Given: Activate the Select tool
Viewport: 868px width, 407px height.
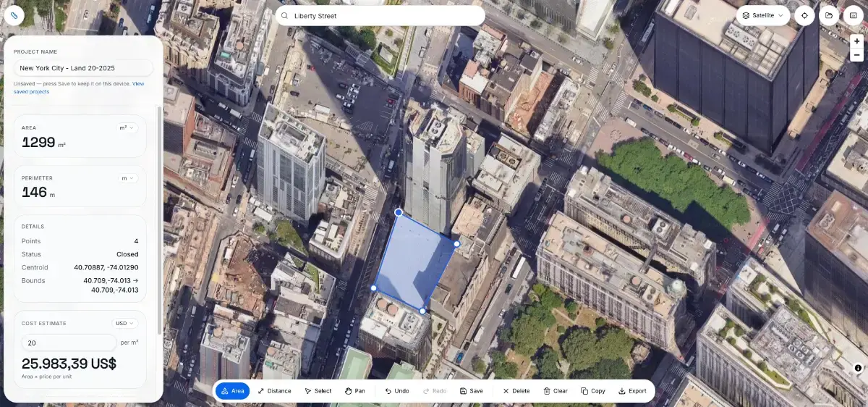Looking at the screenshot, I should [318, 391].
